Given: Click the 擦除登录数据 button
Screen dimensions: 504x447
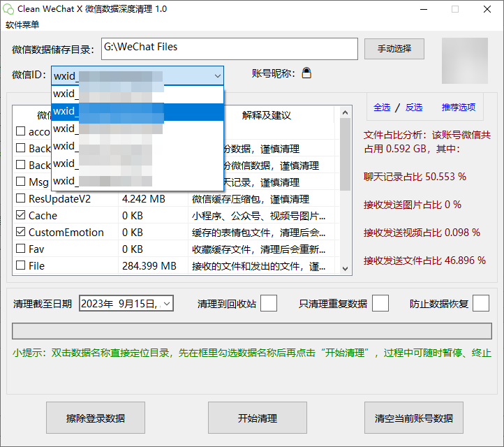Looking at the screenshot, I should 96,418.
